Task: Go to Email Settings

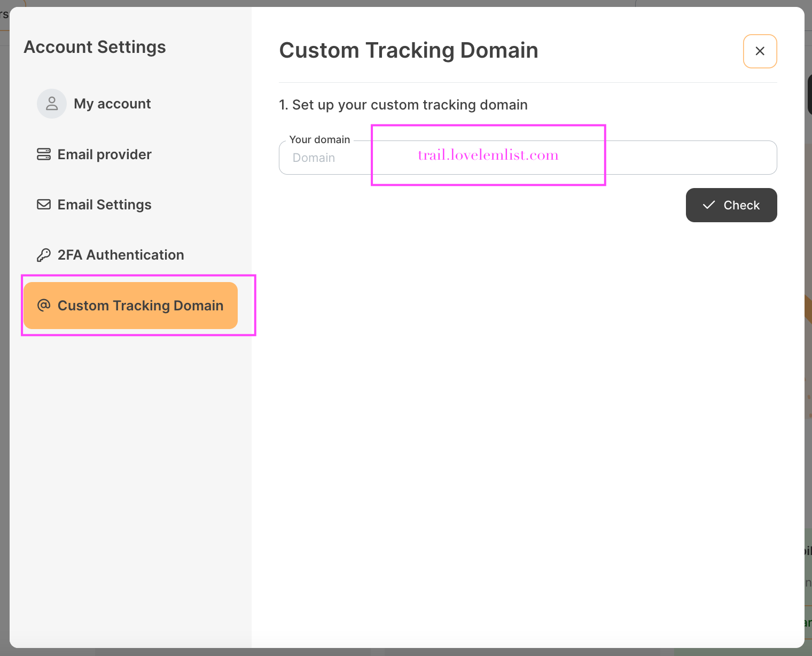Action: 104,205
